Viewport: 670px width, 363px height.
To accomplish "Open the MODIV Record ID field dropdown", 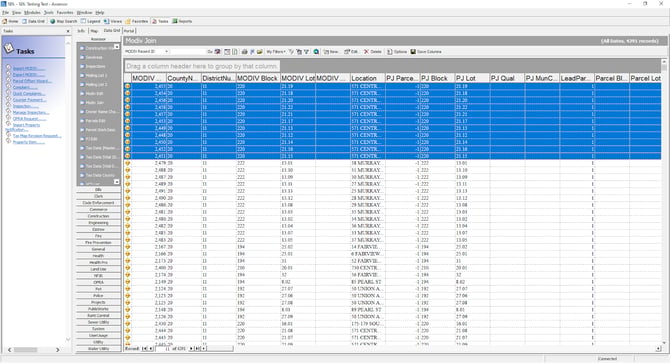I will (166, 52).
